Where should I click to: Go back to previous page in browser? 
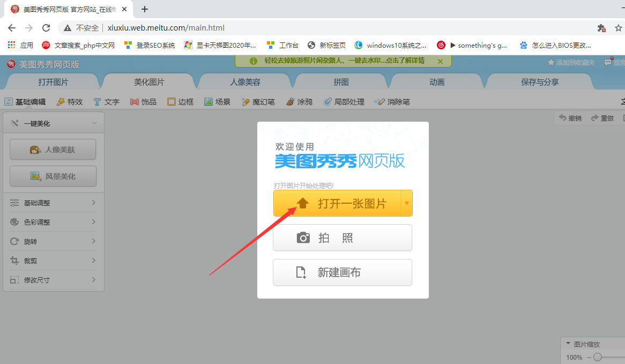click(x=12, y=28)
